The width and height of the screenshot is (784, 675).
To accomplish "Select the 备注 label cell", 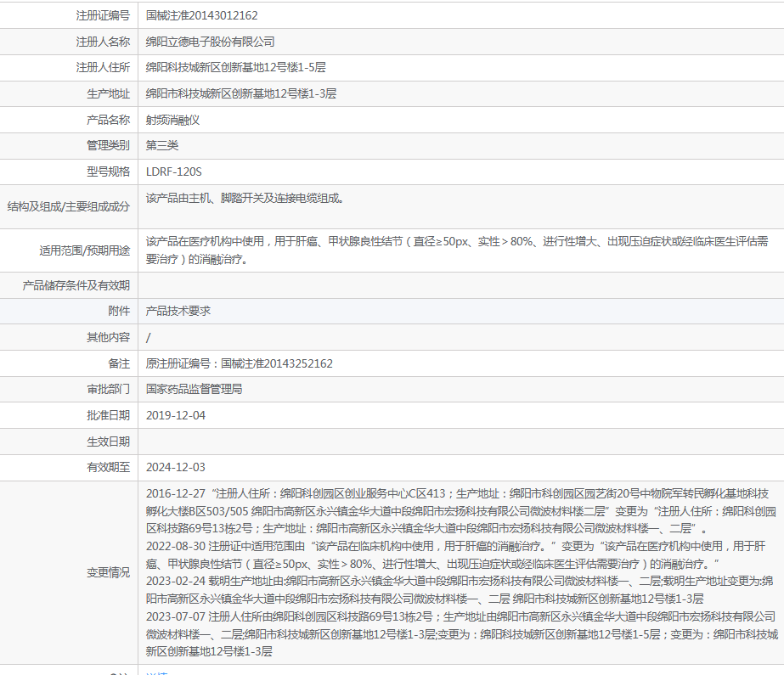I will 119,363.
